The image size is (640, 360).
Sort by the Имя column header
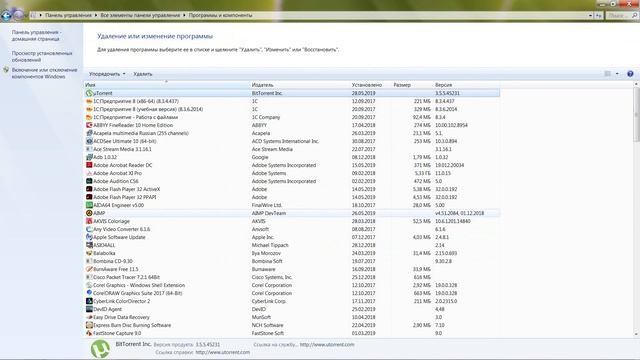(x=167, y=85)
